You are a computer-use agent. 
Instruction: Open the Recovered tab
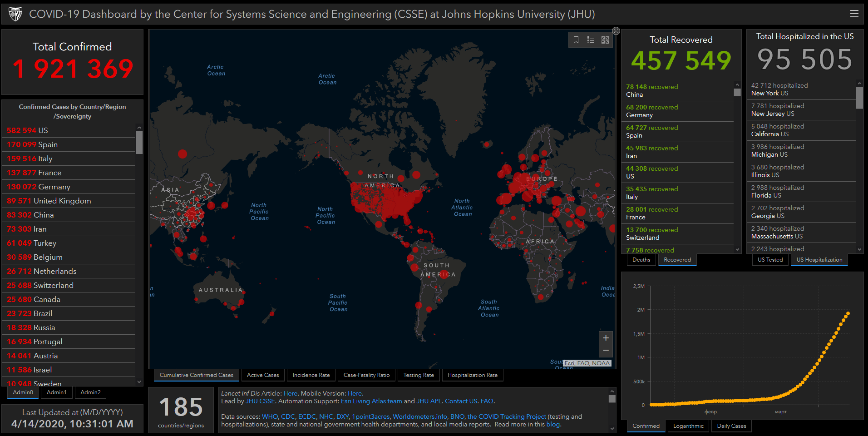677,260
